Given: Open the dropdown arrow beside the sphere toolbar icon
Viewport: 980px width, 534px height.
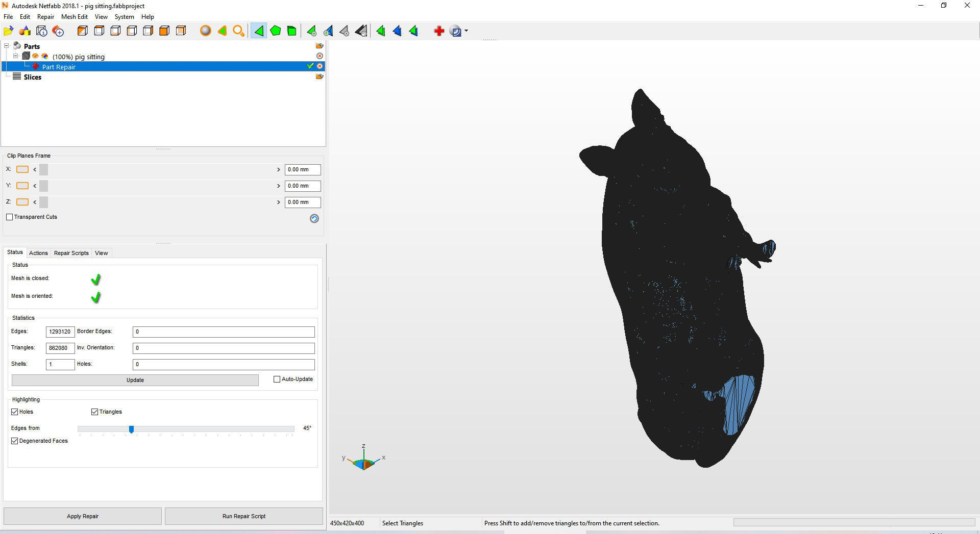Looking at the screenshot, I should 466,31.
